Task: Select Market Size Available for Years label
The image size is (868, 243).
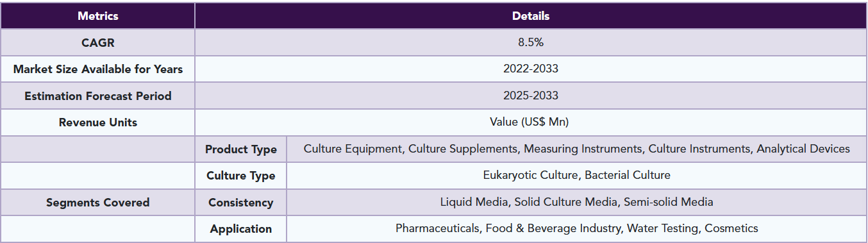Action: point(98,69)
